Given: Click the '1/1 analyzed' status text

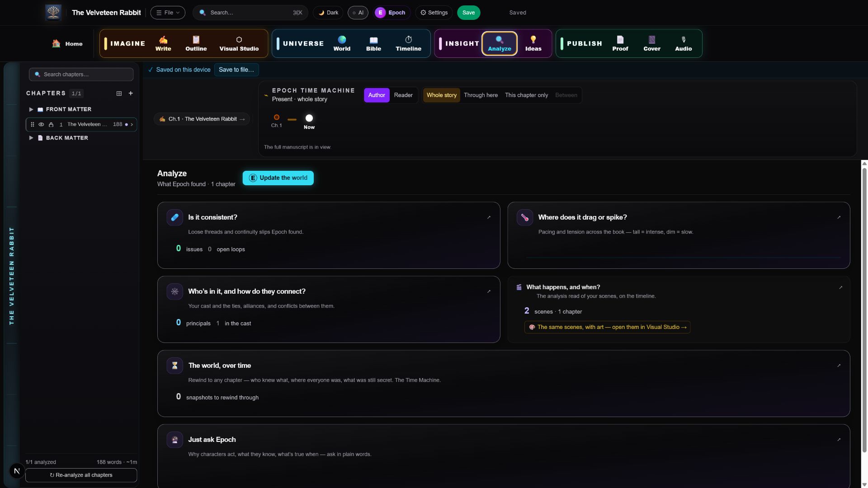Looking at the screenshot, I should point(41,462).
